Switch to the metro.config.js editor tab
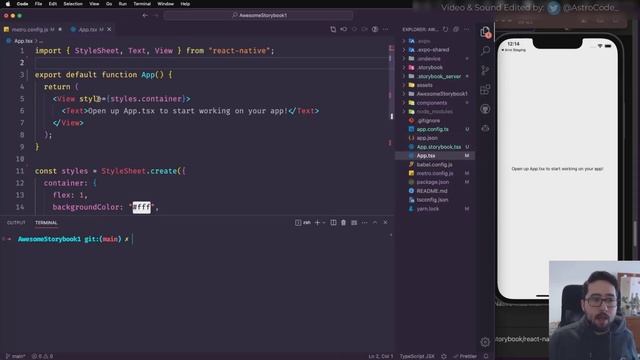The image size is (640, 360). pyautogui.click(x=33, y=29)
